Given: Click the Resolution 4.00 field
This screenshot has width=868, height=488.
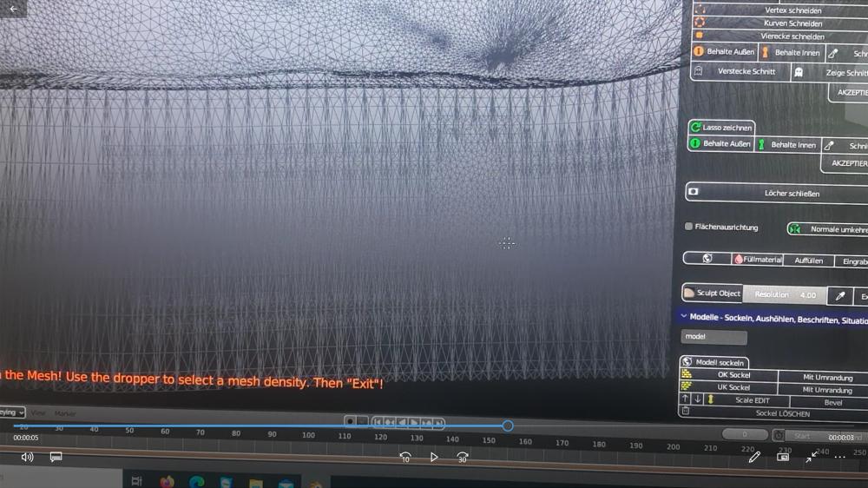Looking at the screenshot, I should click(785, 294).
